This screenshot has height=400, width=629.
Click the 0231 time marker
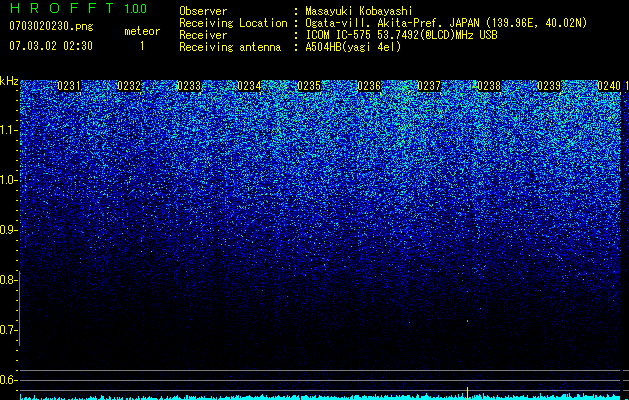69,86
